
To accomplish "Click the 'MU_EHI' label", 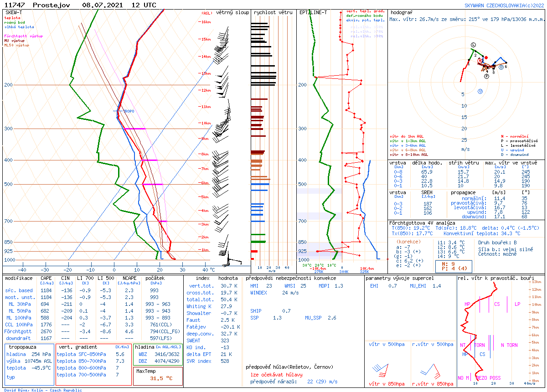I will coord(418,286).
